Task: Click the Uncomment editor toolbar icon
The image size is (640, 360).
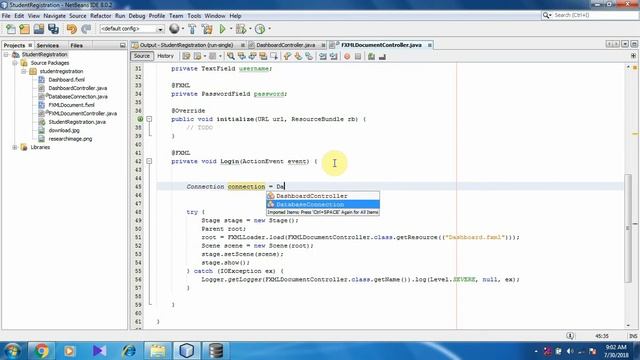Action: click(x=382, y=56)
